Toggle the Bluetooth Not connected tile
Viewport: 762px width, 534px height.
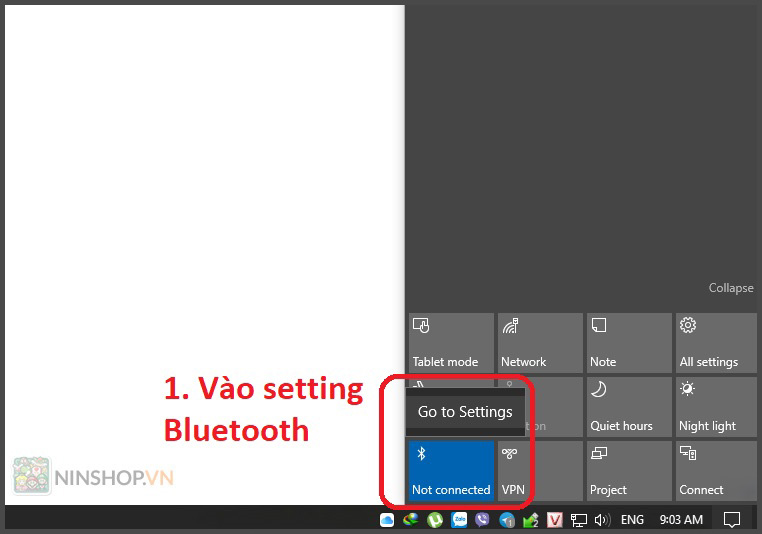click(x=451, y=470)
